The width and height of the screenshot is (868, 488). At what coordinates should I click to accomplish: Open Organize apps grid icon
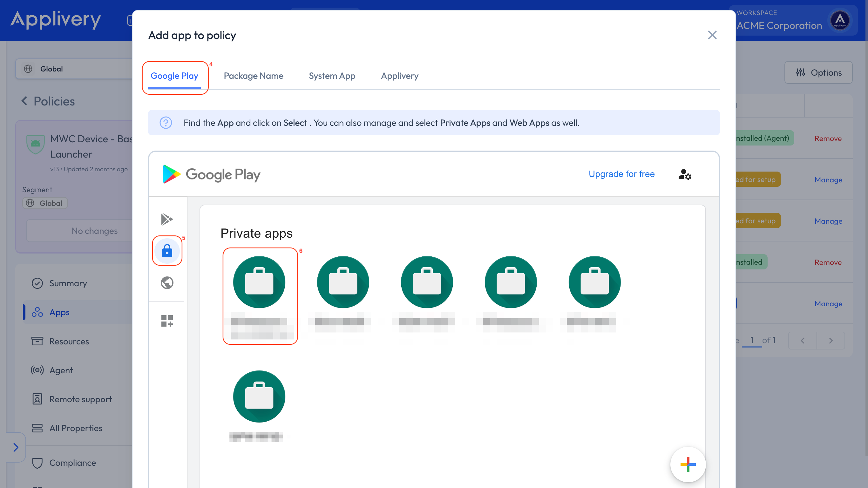[167, 321]
